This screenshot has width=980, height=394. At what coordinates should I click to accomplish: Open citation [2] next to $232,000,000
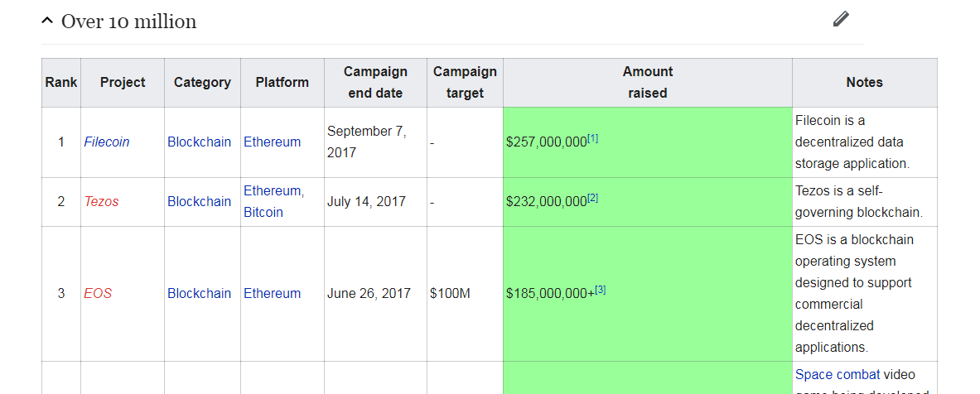[593, 198]
